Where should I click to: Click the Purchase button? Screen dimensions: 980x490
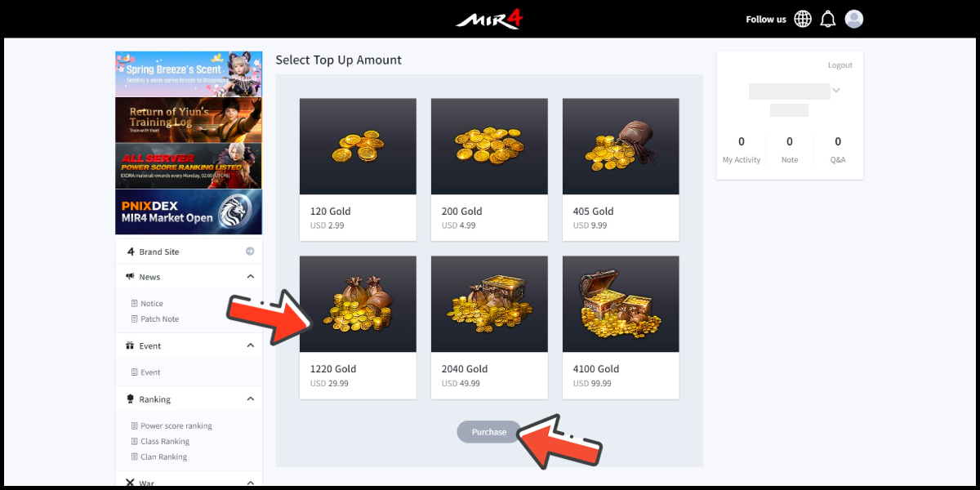click(x=488, y=432)
